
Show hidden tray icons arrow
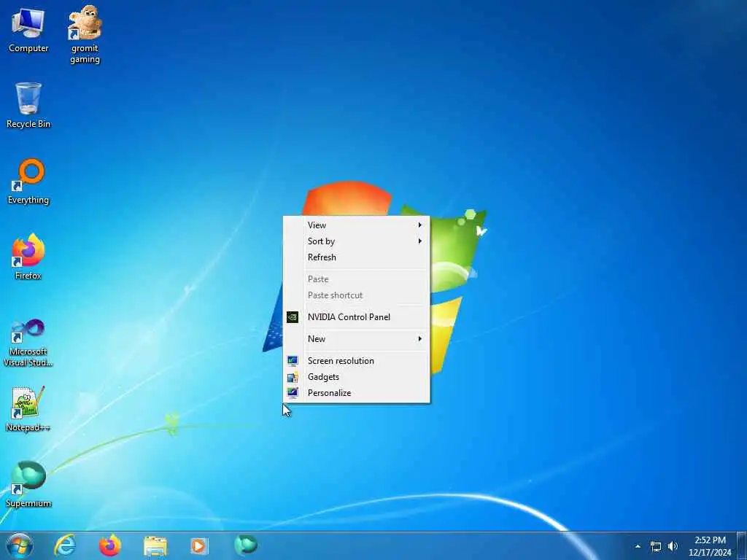click(x=638, y=546)
